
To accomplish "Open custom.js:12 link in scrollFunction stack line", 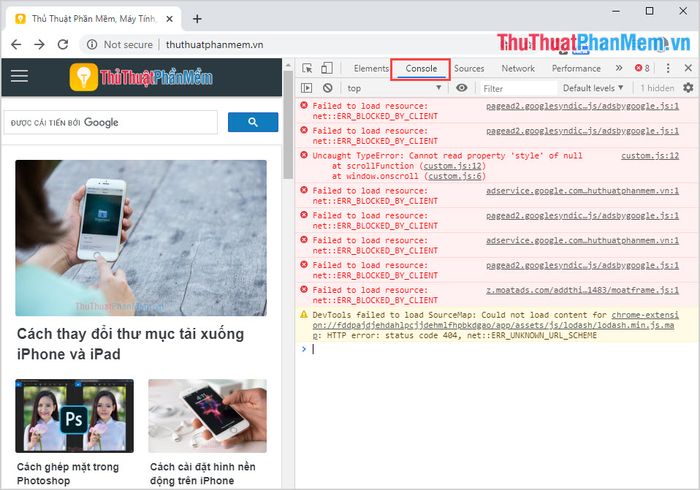I will [x=453, y=166].
